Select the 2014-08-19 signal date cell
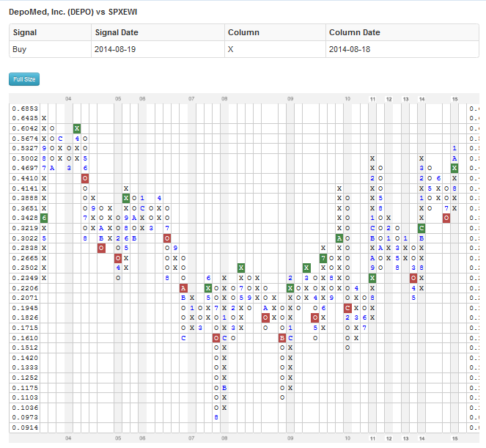 point(114,49)
